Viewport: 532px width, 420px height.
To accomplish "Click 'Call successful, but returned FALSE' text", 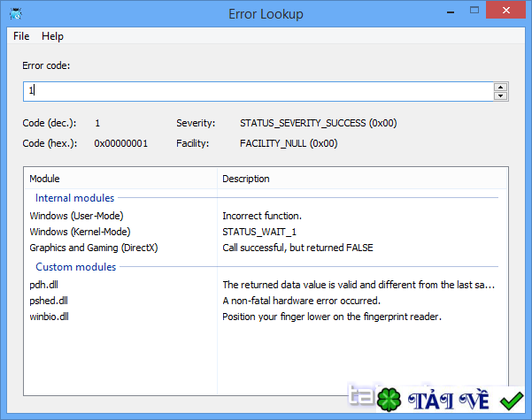I will (297, 248).
